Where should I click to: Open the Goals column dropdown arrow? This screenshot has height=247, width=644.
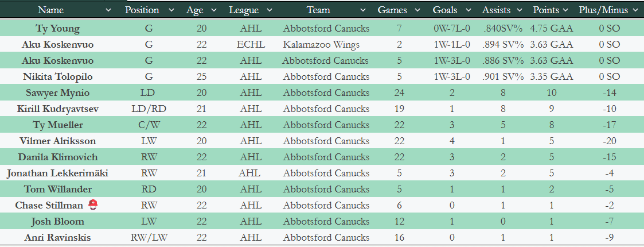tap(469, 10)
